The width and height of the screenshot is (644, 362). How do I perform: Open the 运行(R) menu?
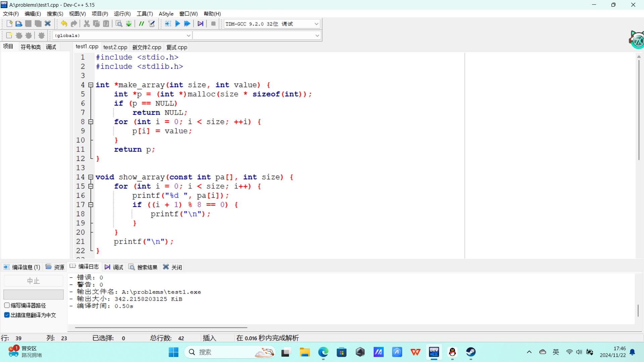(122, 14)
